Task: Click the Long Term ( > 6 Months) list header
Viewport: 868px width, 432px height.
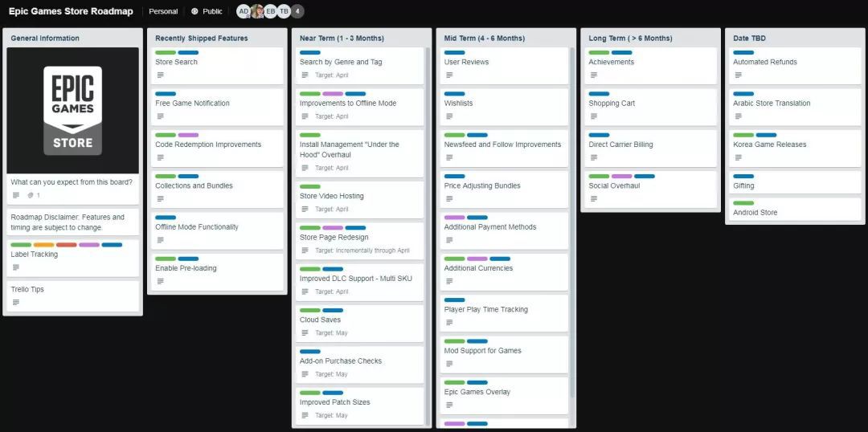Action: pyautogui.click(x=631, y=39)
